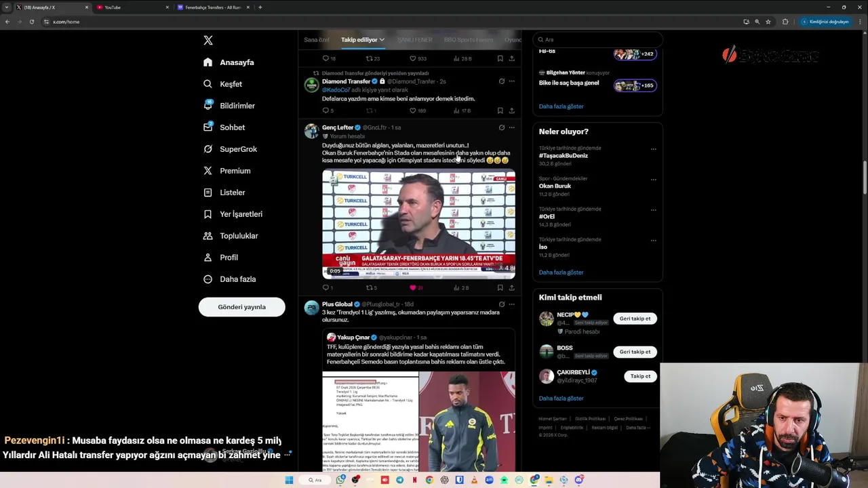Click Daha fazla göster under Kimi takip etmeli
868x488 pixels.
(x=561, y=399)
